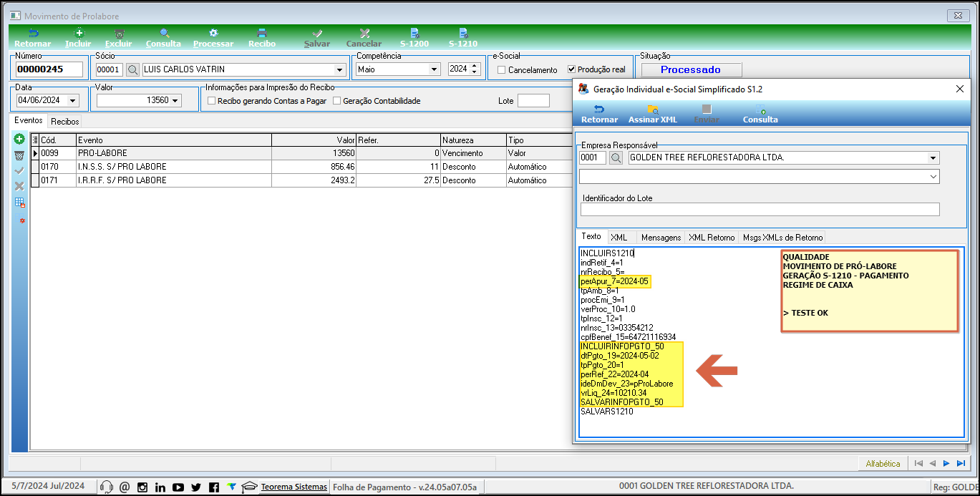Click the Excluir toolbar button
The width and height of the screenshot is (980, 496).
click(119, 38)
